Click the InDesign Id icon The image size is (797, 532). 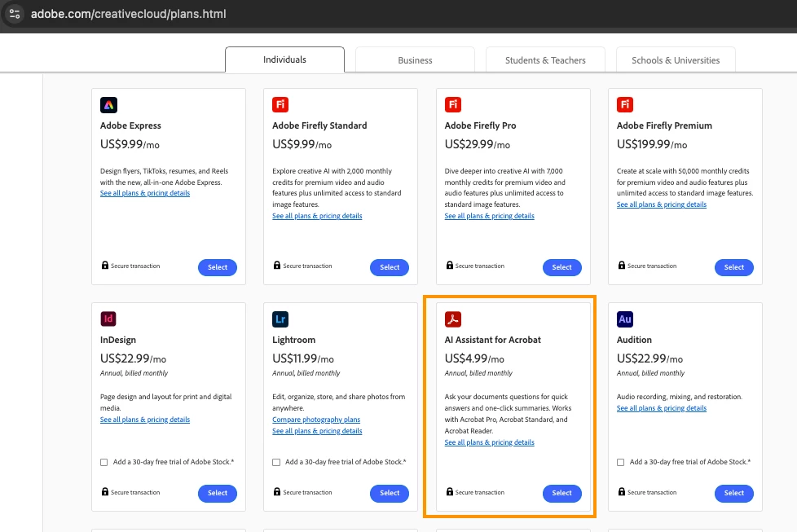pos(108,319)
